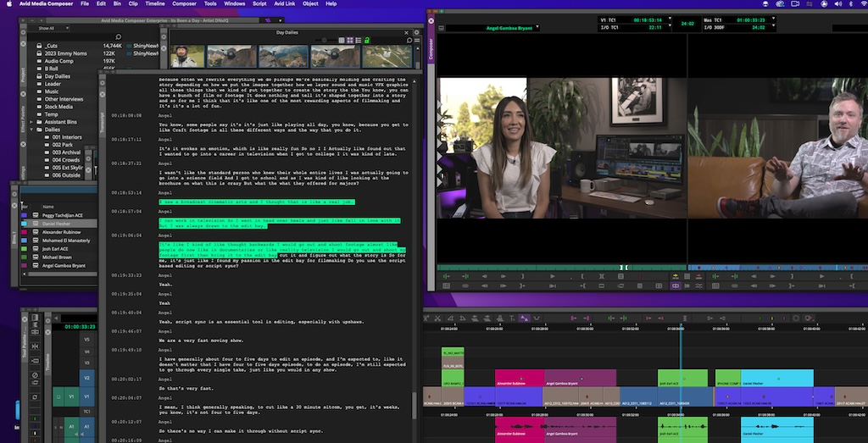
Task: Add a green marker from timeline toolbar
Action: tap(759, 318)
